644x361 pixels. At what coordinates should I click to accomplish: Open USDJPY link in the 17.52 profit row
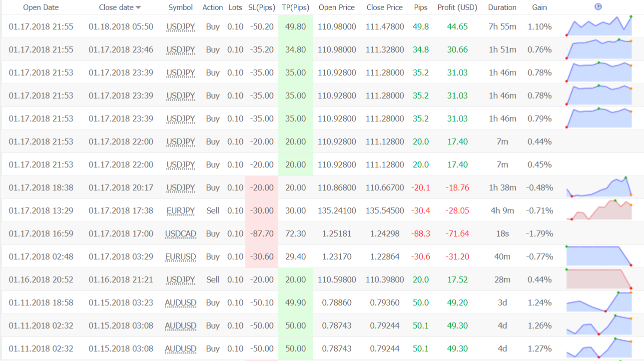click(x=181, y=280)
